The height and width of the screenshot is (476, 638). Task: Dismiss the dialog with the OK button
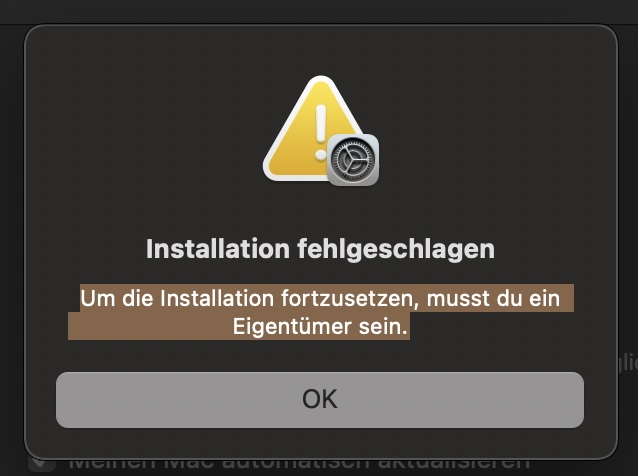point(320,400)
